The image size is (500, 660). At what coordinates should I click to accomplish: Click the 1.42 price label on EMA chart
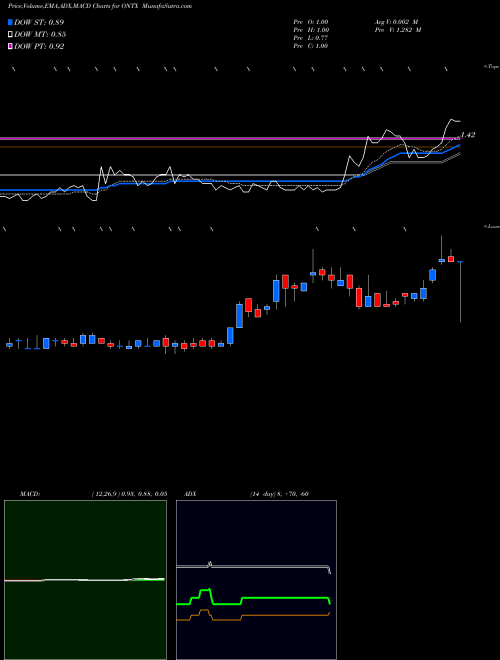coord(468,135)
